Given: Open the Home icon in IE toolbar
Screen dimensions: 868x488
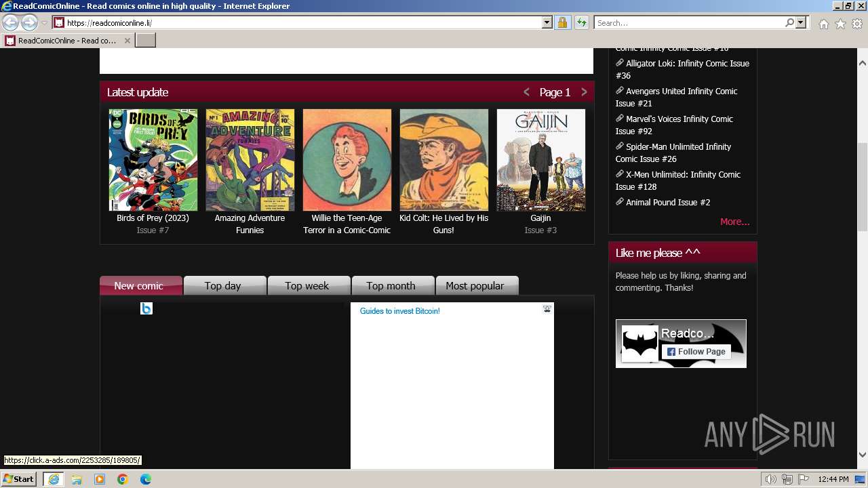Looking at the screenshot, I should [x=823, y=24].
